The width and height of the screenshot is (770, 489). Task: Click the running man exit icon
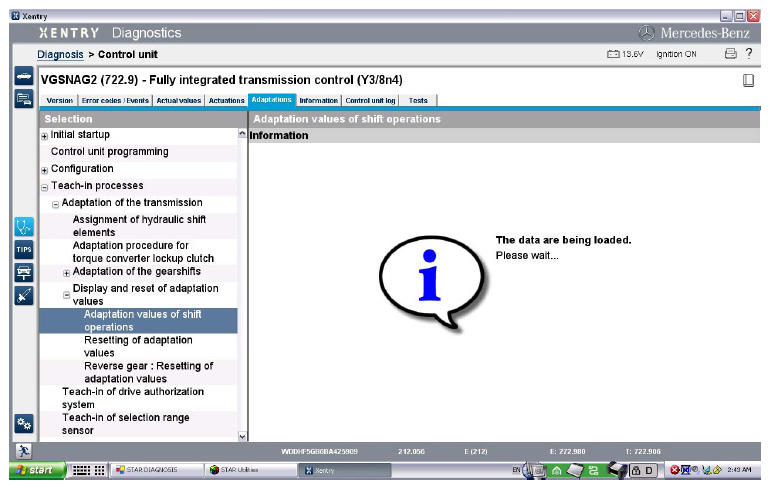22,452
